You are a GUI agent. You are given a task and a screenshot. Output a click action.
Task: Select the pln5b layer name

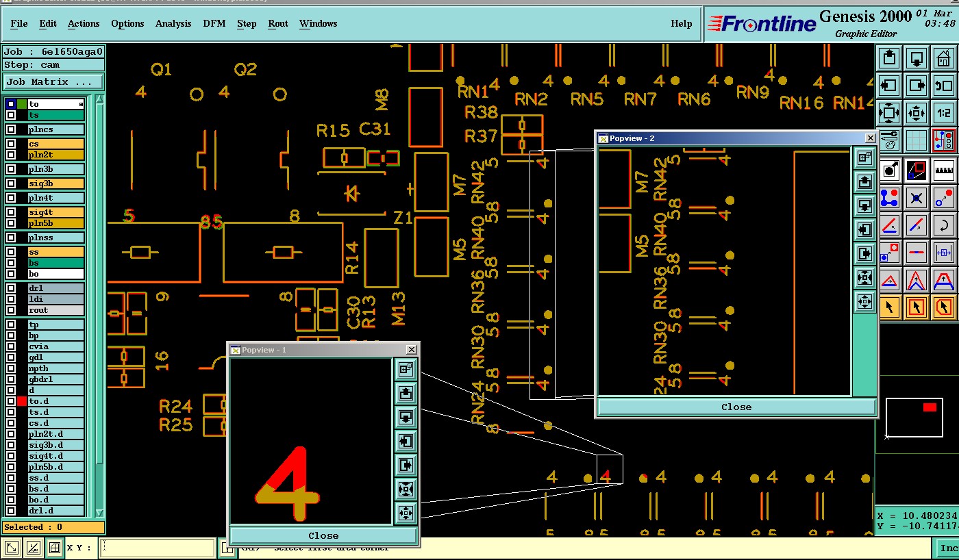coord(56,223)
